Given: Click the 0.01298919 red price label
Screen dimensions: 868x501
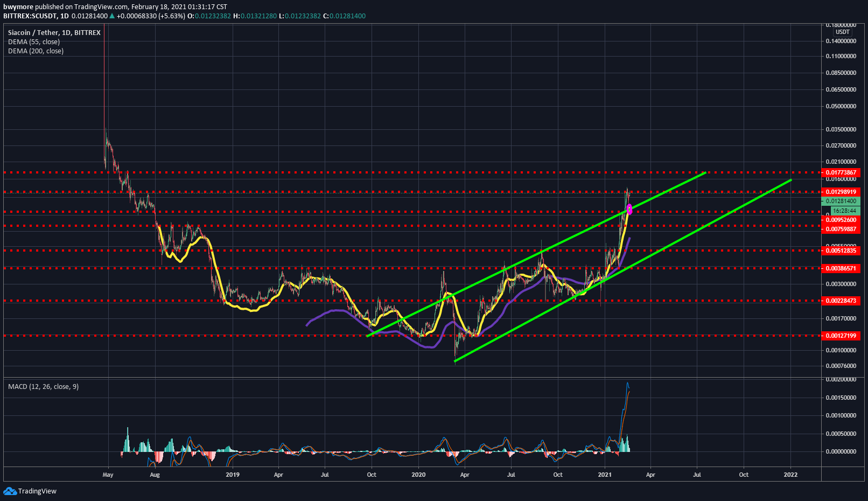Looking at the screenshot, I should (841, 192).
